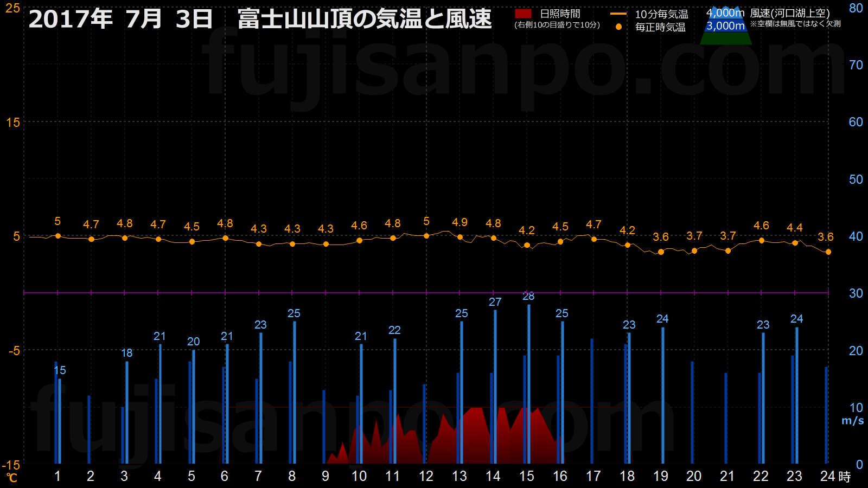This screenshot has width=868, height=488.
Task: Click the 18 wind speed label at 3時
Action: point(126,353)
